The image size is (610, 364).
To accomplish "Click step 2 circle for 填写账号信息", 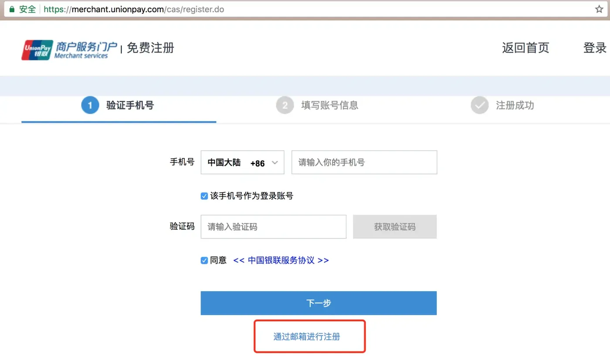I will 285,105.
